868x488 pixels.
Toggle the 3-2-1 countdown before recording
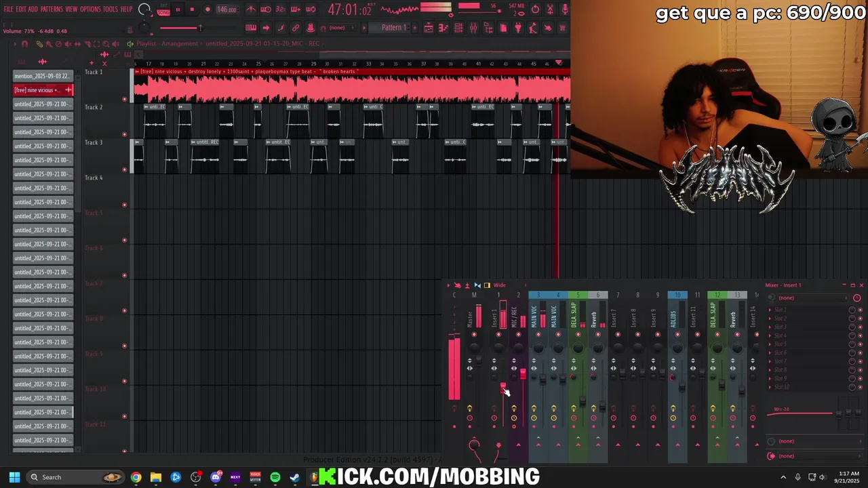281,9
